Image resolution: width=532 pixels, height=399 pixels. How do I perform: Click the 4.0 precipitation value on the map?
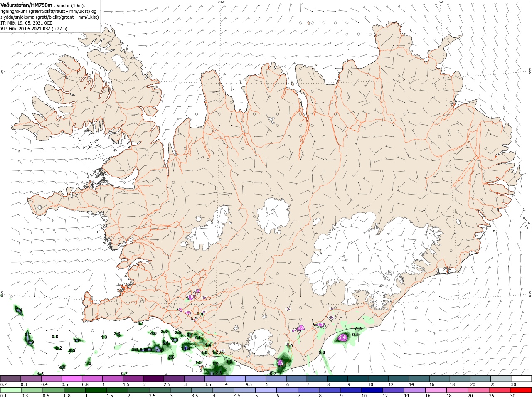(x=153, y=333)
